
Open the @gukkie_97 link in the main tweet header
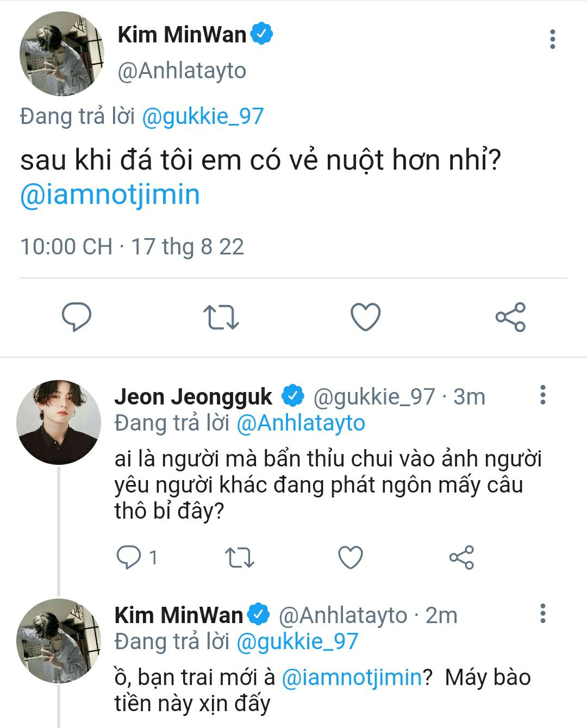click(x=203, y=116)
